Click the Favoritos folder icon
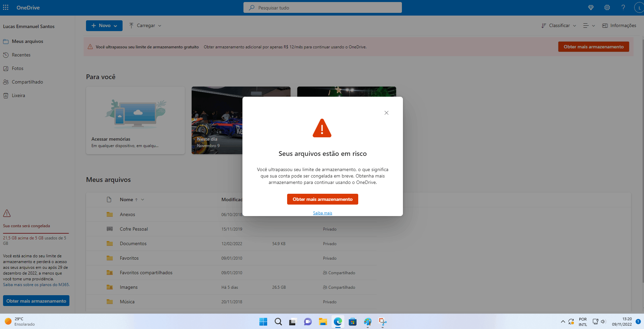 pyautogui.click(x=110, y=258)
